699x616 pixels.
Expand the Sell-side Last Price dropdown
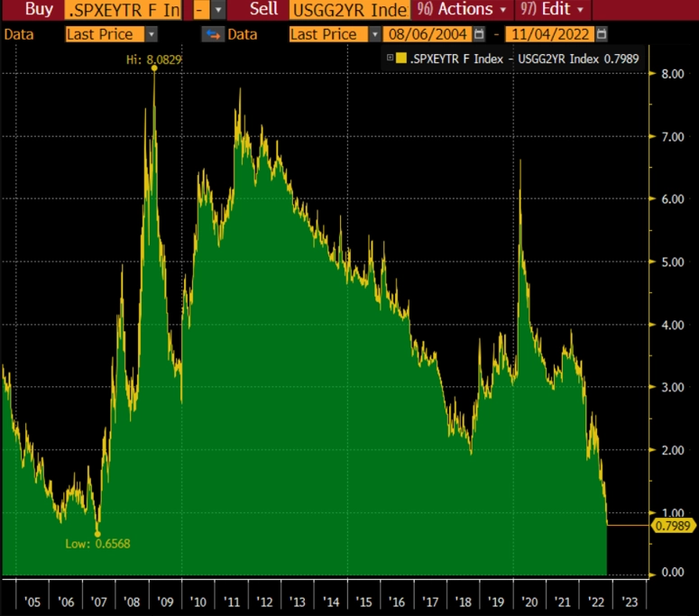point(374,34)
